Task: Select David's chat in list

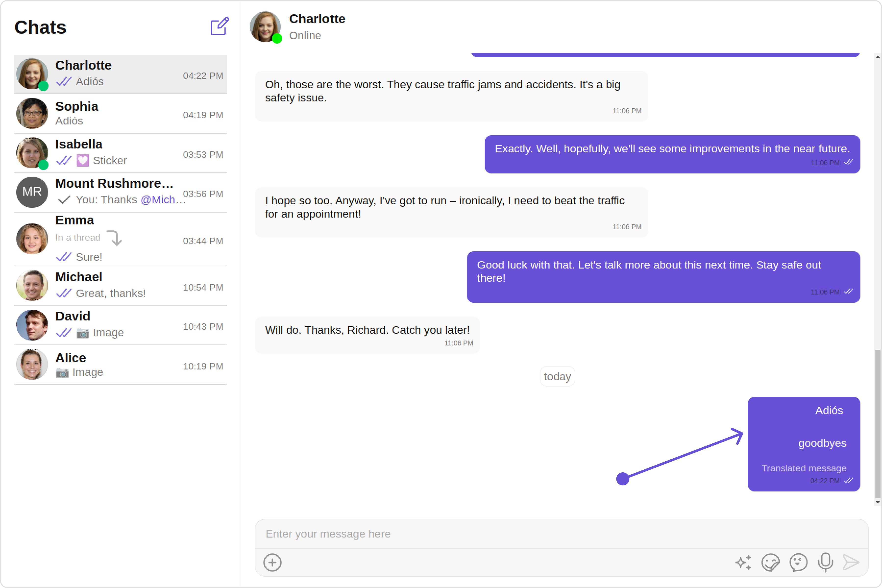Action: point(120,325)
